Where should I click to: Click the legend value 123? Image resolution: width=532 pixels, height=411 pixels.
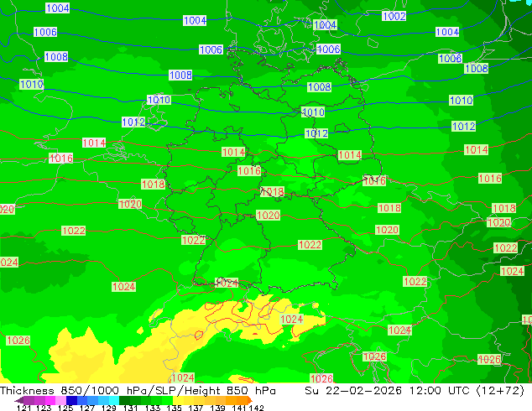tap(44, 408)
